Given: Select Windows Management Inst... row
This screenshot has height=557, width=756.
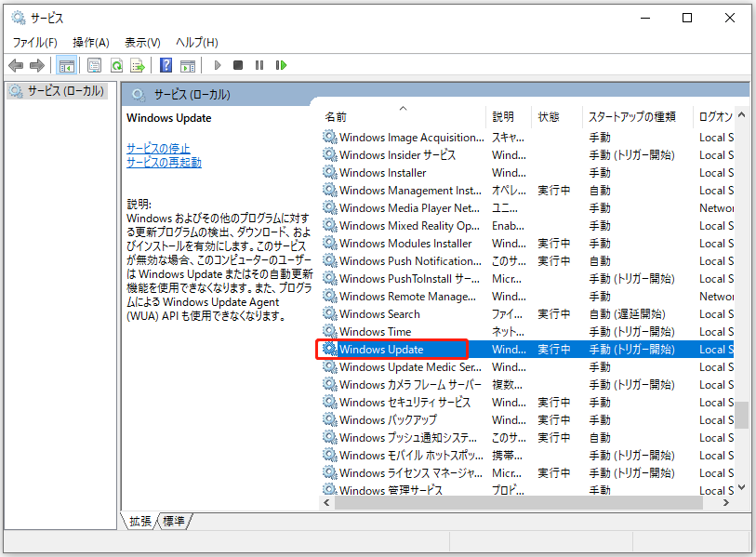Looking at the screenshot, I should click(527, 190).
